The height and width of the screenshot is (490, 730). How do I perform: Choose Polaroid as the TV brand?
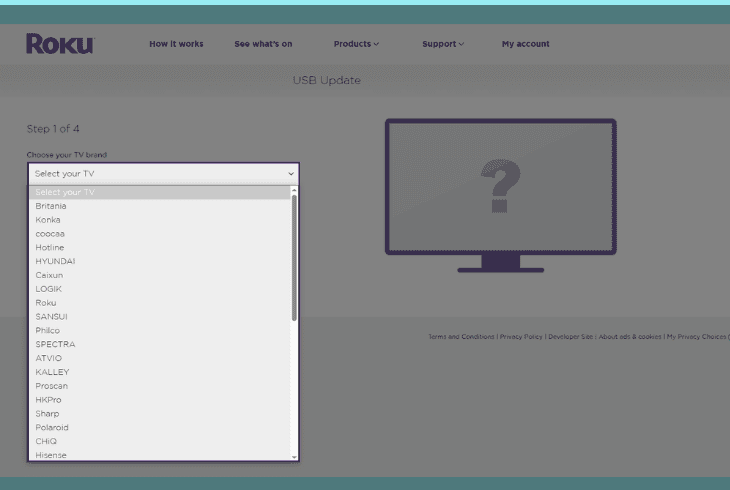tap(160, 427)
